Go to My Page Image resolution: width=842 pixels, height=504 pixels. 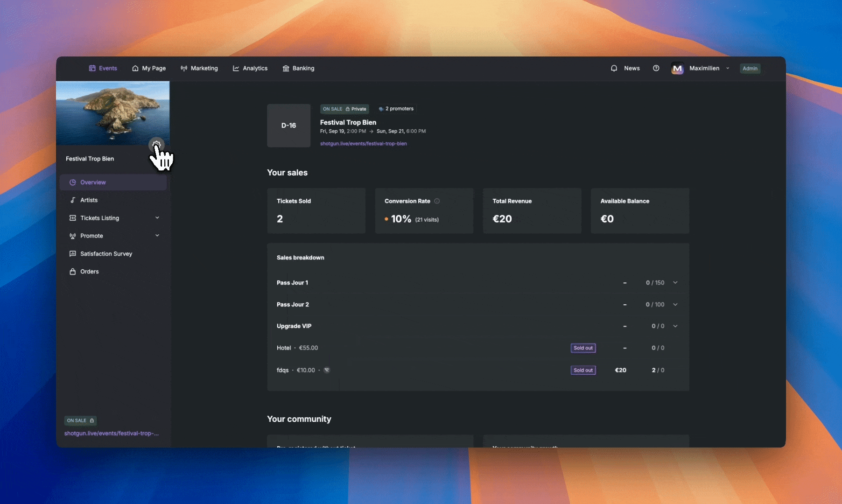(149, 68)
